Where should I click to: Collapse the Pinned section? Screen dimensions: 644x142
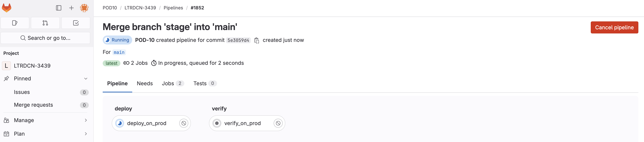click(86, 79)
